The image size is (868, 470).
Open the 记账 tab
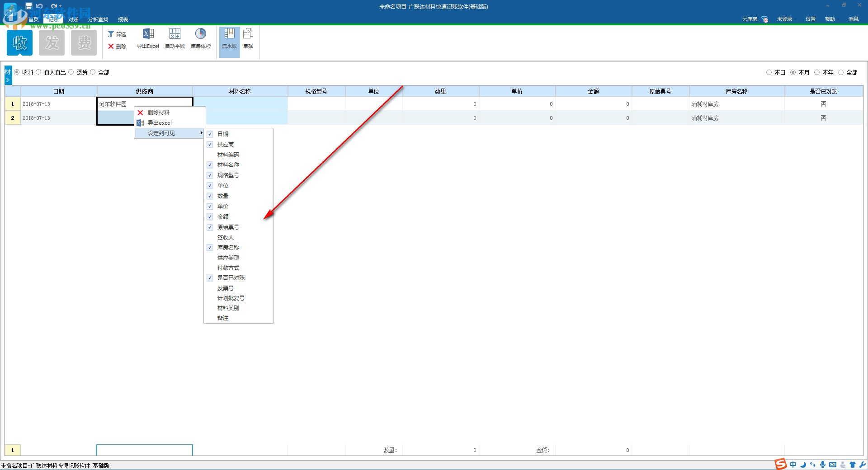tap(53, 19)
